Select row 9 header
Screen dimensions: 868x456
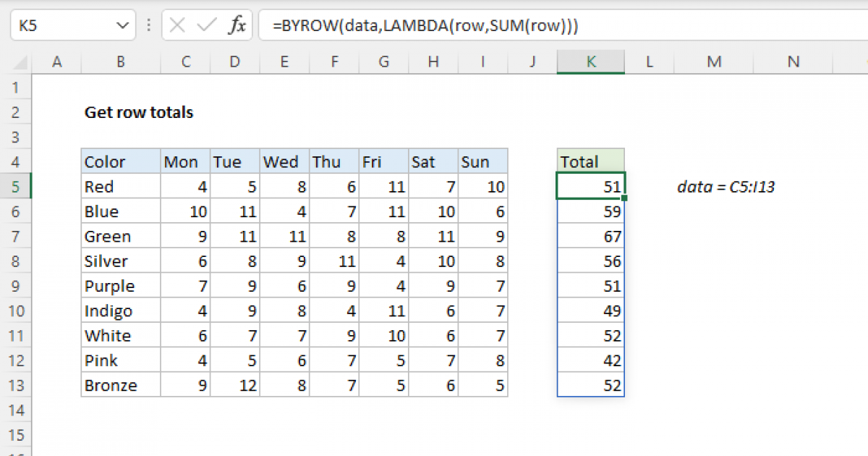[17, 286]
